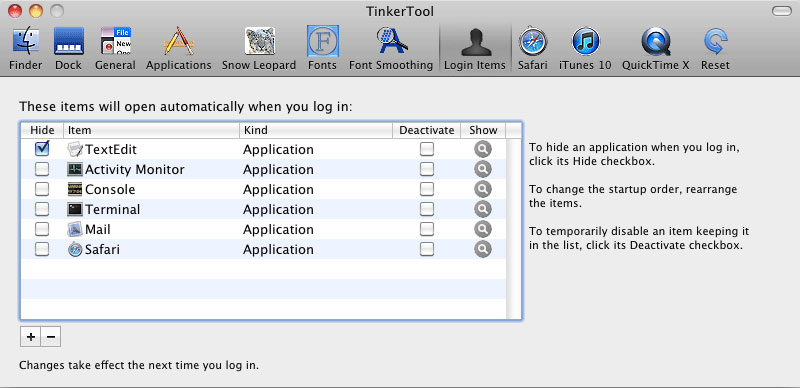Select the Activity Monitor row name

[135, 169]
